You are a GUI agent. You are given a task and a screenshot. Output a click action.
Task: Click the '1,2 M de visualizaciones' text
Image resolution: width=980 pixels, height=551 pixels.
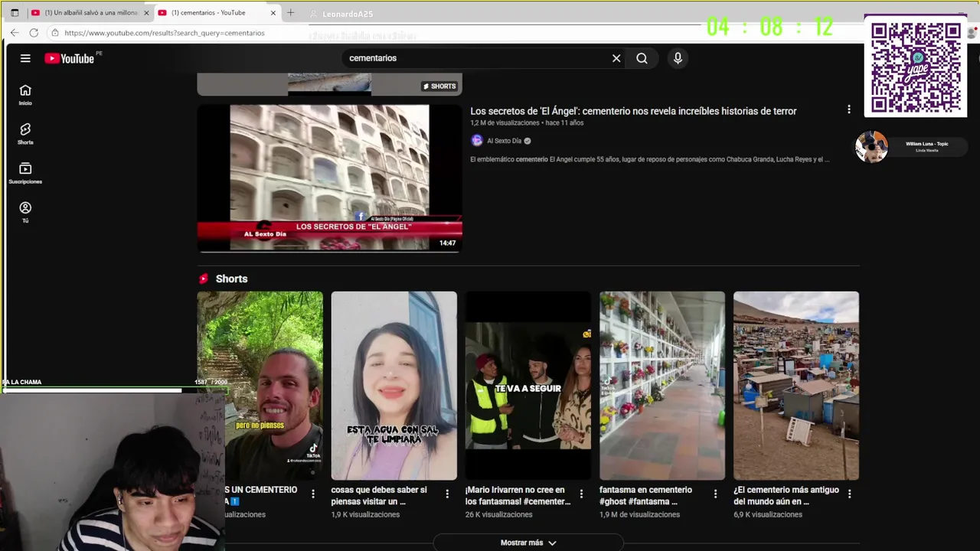tap(505, 123)
